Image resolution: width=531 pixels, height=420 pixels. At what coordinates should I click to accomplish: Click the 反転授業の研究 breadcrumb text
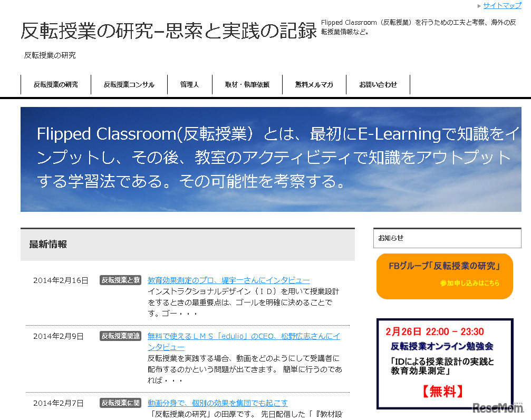pos(50,55)
